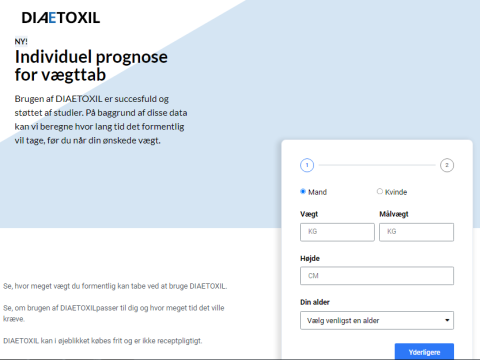
Task: Click the 'Målvægt' field label
Action: [x=394, y=214]
